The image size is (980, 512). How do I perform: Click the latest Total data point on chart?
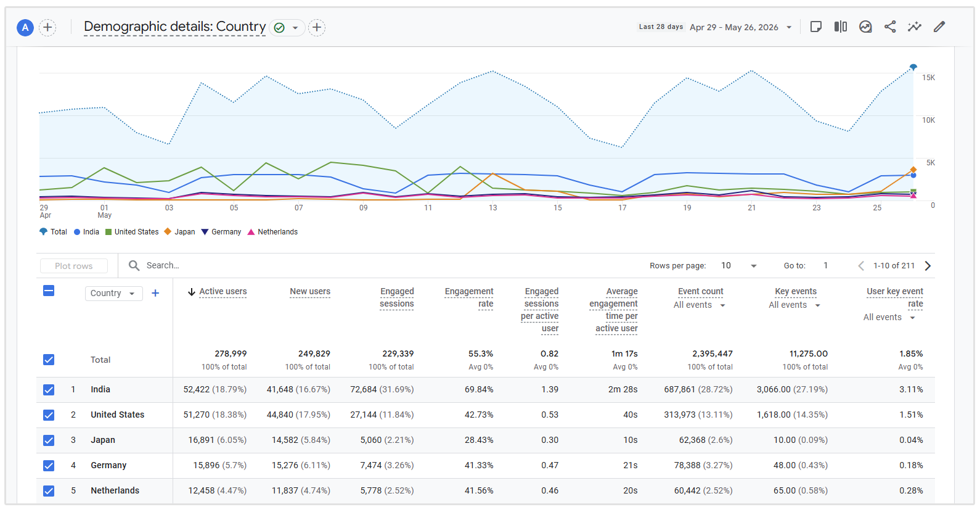point(913,67)
